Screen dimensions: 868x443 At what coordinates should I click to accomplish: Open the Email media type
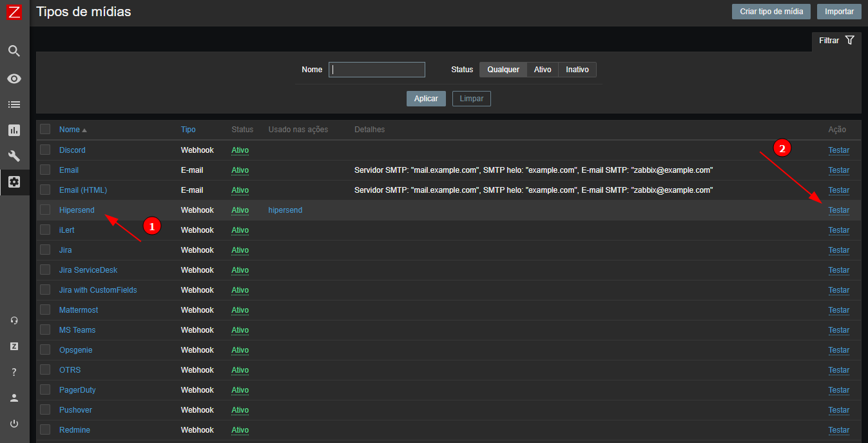click(x=69, y=170)
